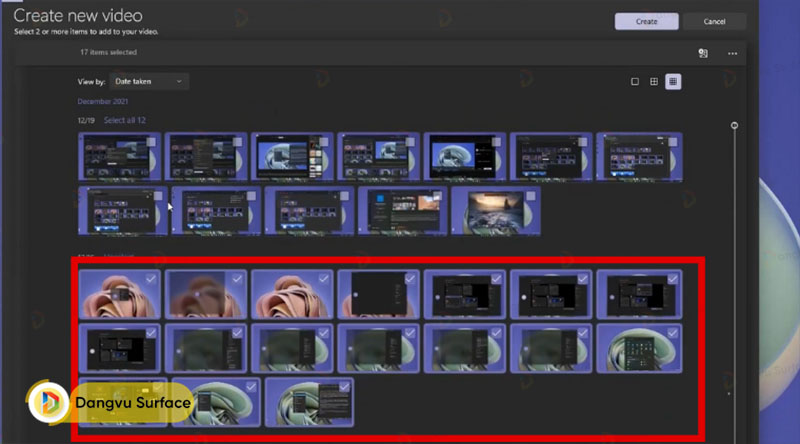The width and height of the screenshot is (800, 444).
Task: Select third thumbnail in top 12/19 row
Action: pyautogui.click(x=291, y=157)
